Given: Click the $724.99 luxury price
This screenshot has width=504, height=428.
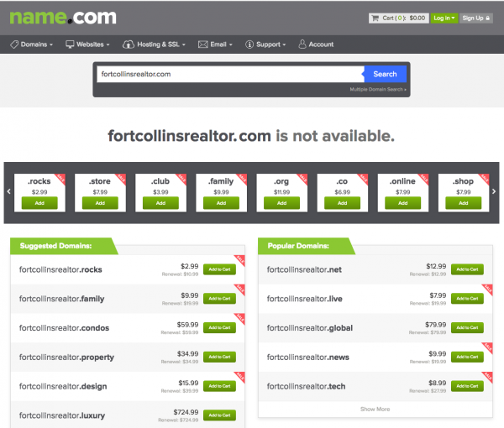Looking at the screenshot, I should pyautogui.click(x=186, y=412).
